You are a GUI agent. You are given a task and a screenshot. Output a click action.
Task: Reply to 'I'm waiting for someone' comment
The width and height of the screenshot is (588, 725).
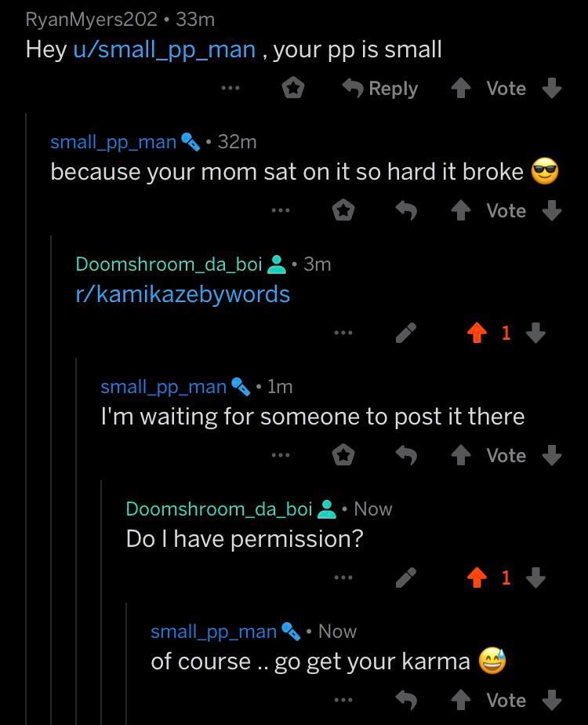pyautogui.click(x=406, y=455)
